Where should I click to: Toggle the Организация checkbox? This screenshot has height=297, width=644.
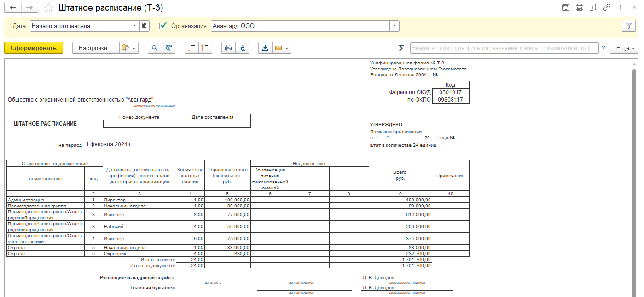163,26
